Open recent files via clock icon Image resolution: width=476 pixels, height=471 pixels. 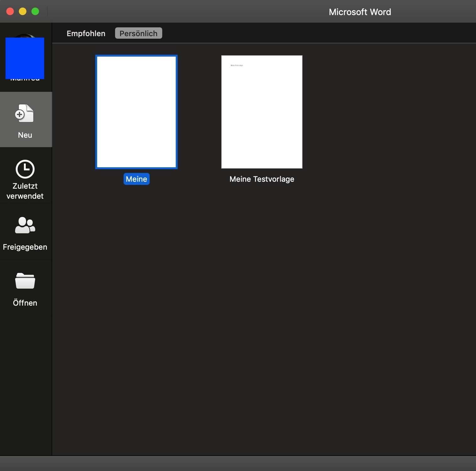[x=25, y=169]
